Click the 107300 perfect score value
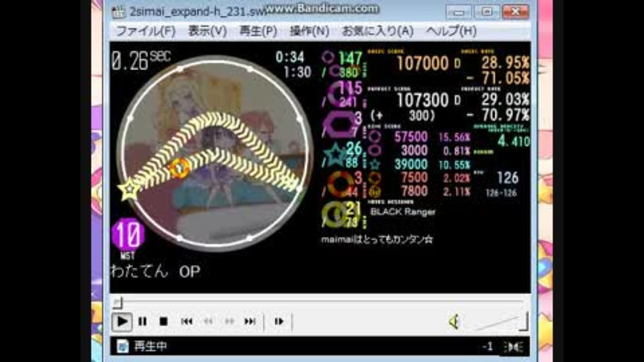This screenshot has width=644, height=362. point(423,100)
